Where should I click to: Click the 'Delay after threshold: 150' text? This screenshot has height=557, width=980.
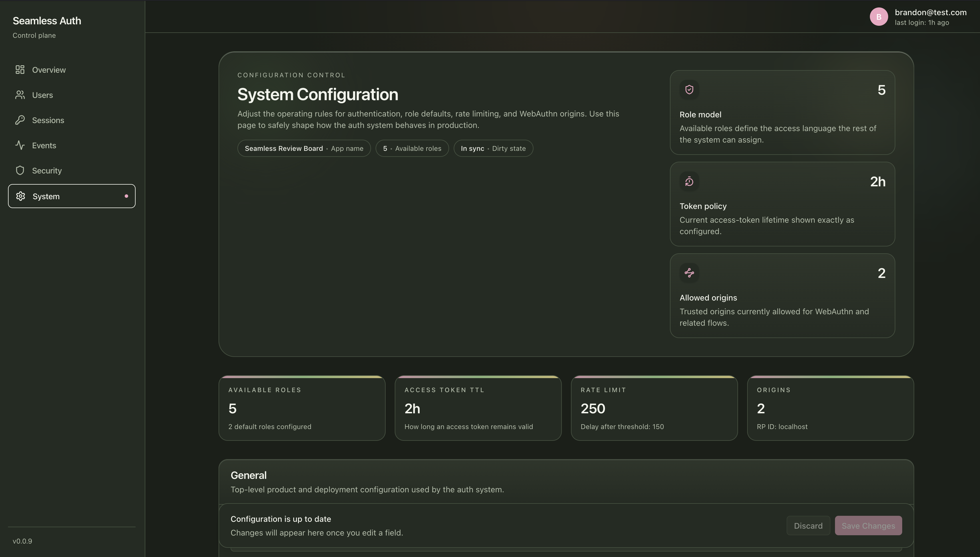622,426
